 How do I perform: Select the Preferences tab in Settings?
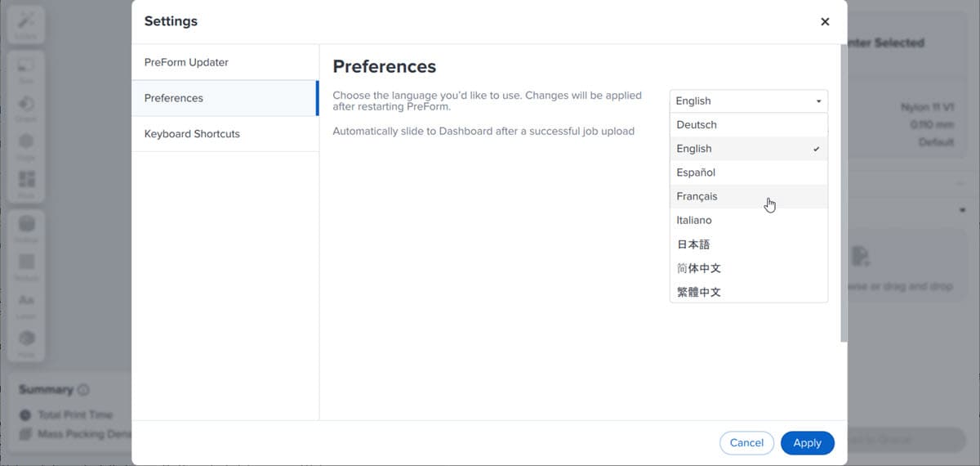[x=225, y=98]
